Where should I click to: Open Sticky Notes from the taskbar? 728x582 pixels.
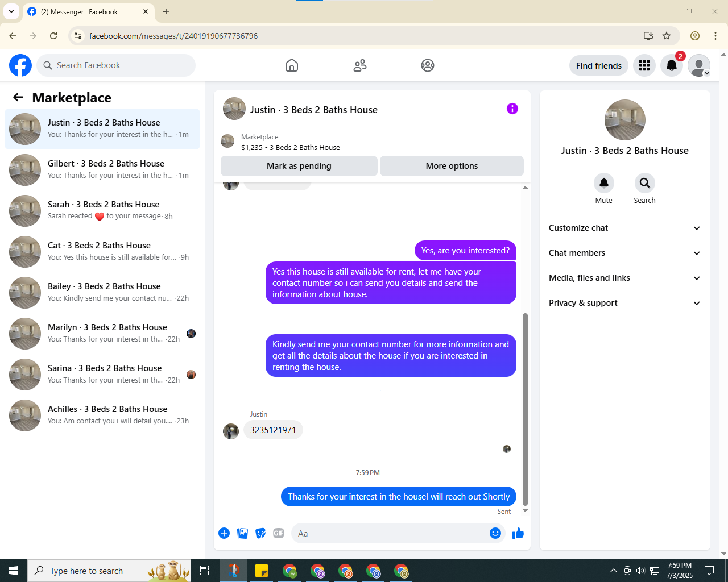(x=262, y=571)
